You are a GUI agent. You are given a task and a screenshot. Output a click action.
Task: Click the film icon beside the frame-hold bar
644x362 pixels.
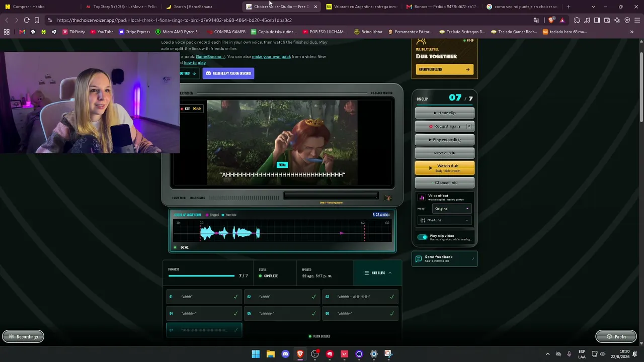[x=387, y=198]
